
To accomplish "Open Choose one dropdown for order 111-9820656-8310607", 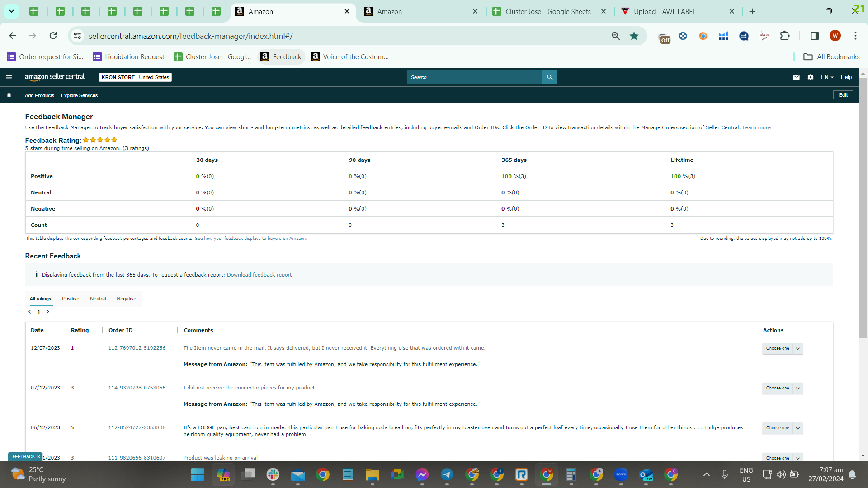I will (783, 457).
